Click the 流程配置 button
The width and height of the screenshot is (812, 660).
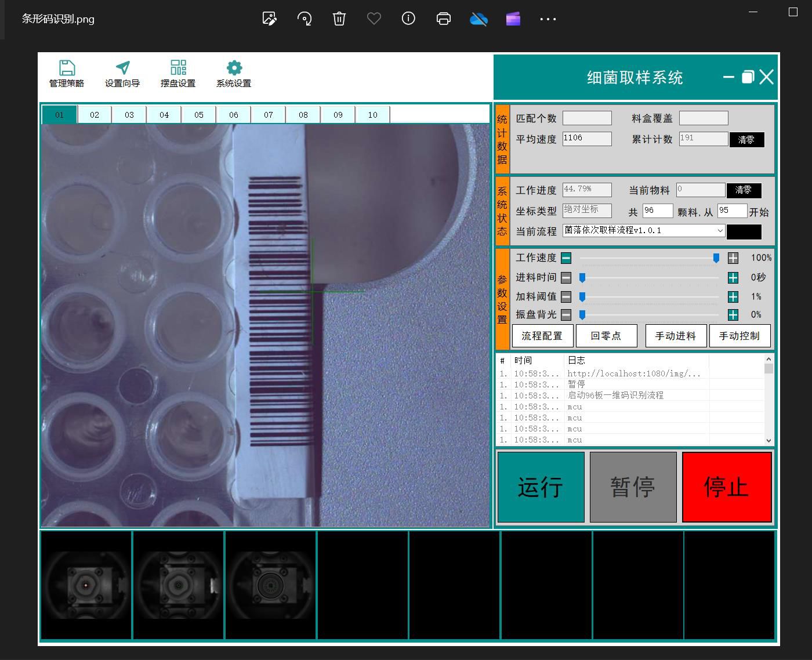[542, 336]
